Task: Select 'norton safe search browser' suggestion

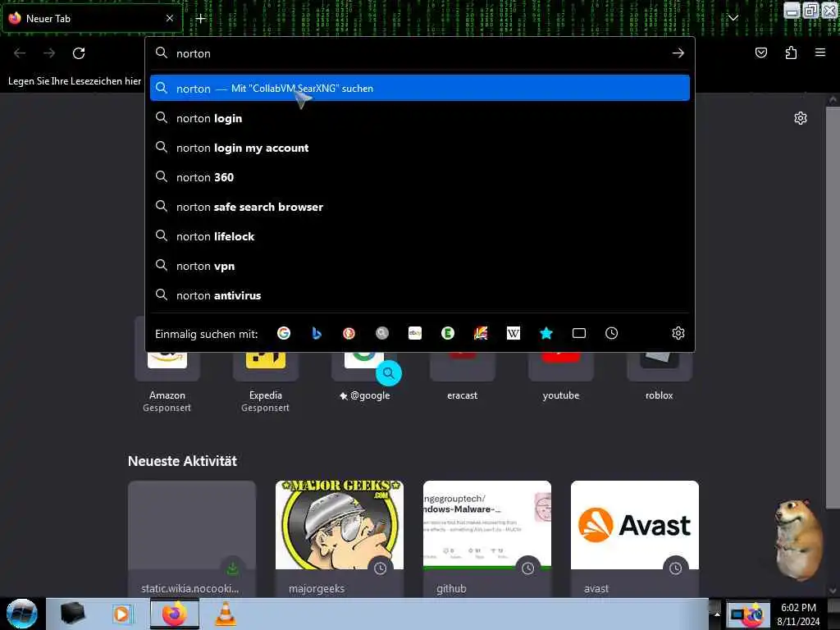Action: click(419, 206)
